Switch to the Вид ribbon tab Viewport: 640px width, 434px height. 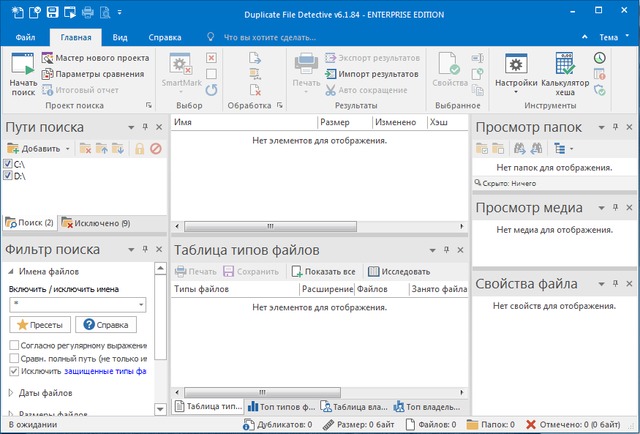coord(119,37)
